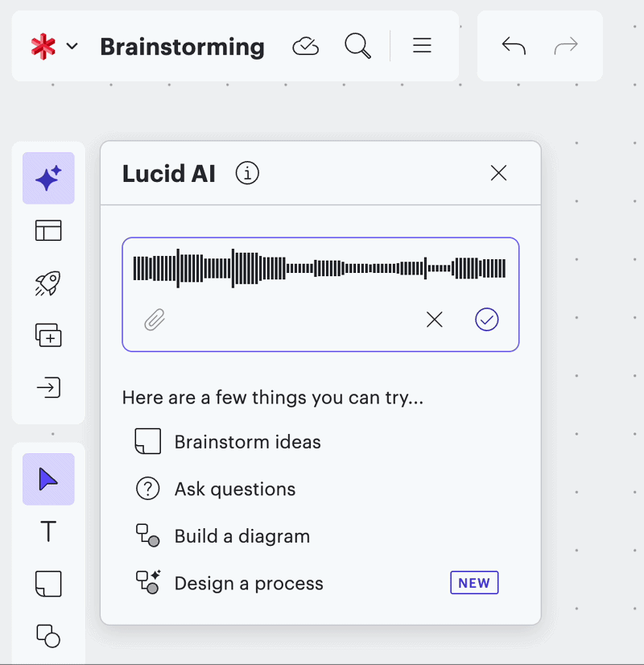Click 'Here are a few things you can try...' text
Image resolution: width=644 pixels, height=665 pixels.
(x=273, y=398)
